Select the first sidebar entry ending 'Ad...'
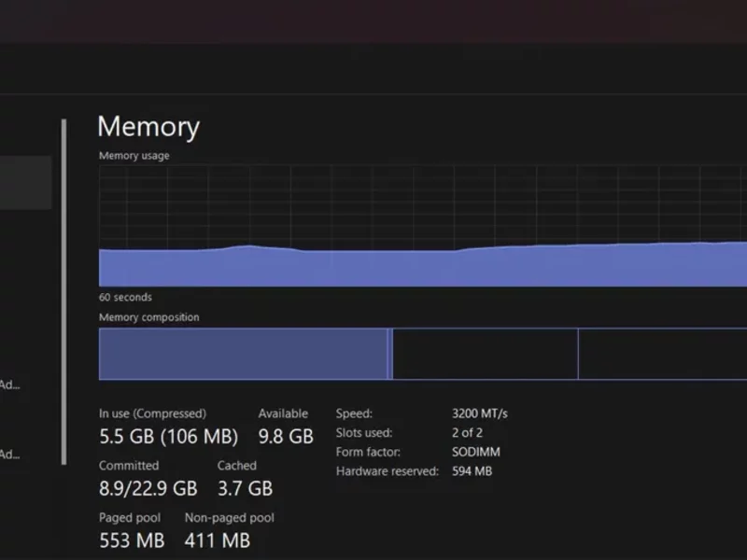The height and width of the screenshot is (560, 747). point(9,385)
